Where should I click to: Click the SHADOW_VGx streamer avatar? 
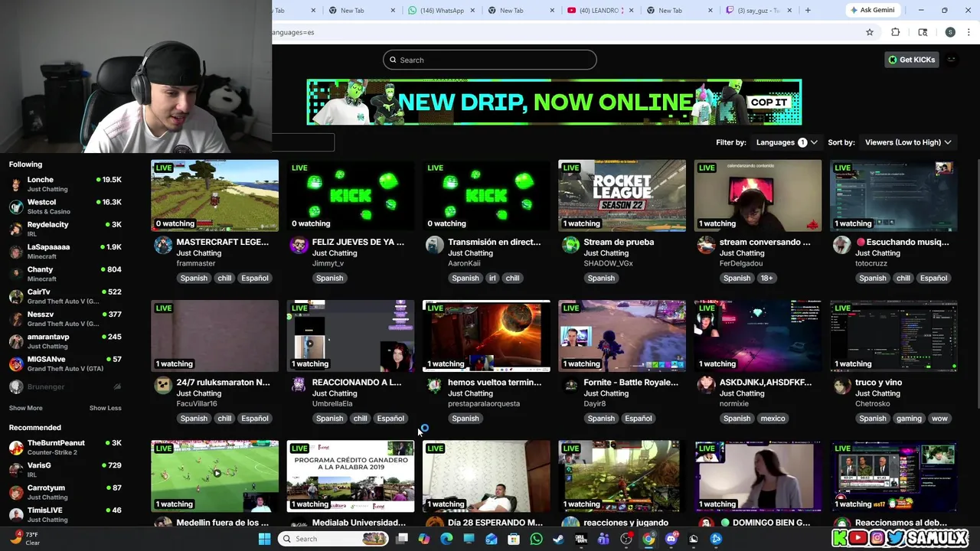point(570,245)
